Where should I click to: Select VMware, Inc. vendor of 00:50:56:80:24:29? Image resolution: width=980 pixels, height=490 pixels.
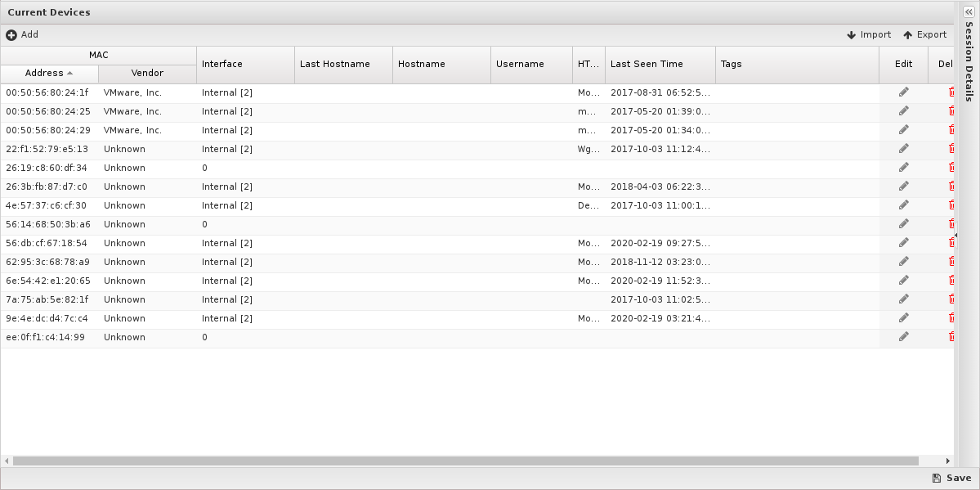[x=147, y=130]
